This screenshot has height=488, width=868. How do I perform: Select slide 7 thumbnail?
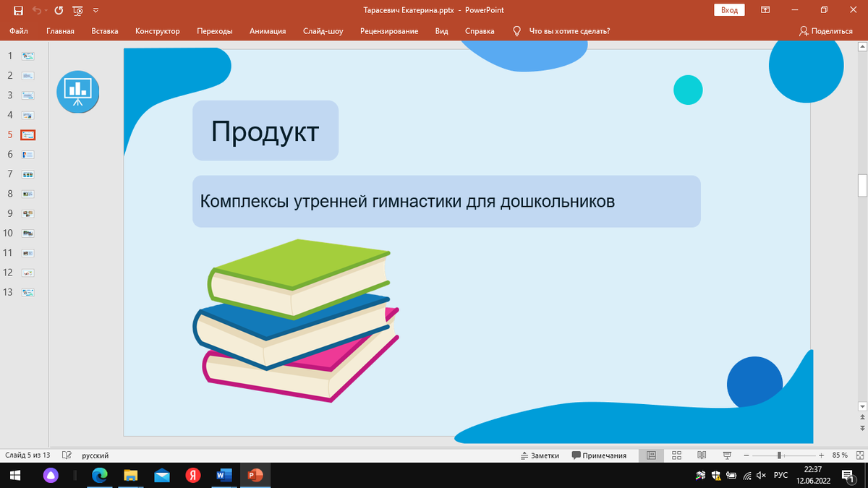pyautogui.click(x=28, y=174)
